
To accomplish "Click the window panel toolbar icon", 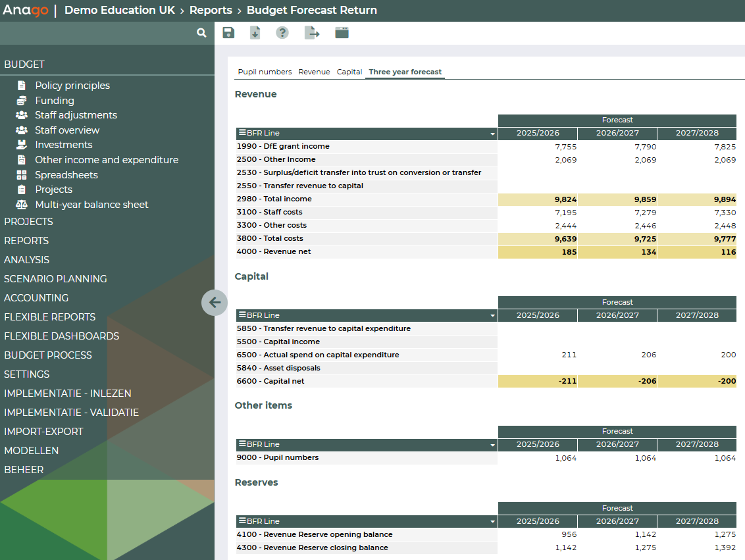I will click(x=342, y=33).
